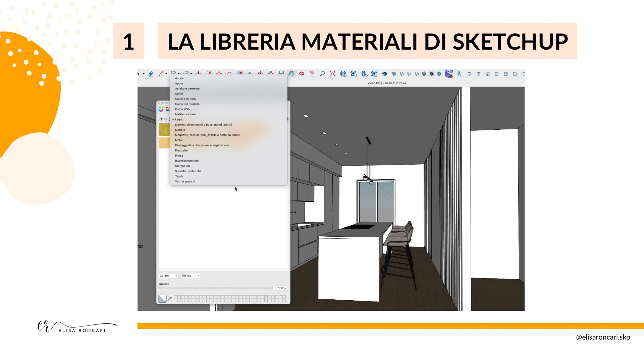Viewport: 644px width, 362px height.
Task: Open the Elenco dropdown
Action: pyautogui.click(x=191, y=276)
